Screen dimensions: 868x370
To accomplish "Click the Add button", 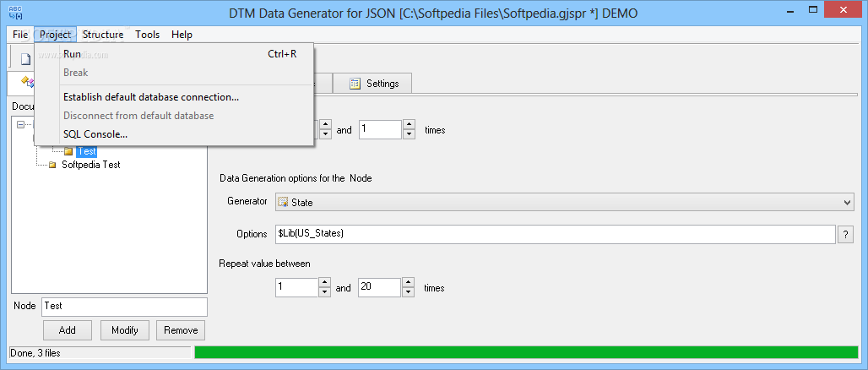I will click(x=68, y=330).
